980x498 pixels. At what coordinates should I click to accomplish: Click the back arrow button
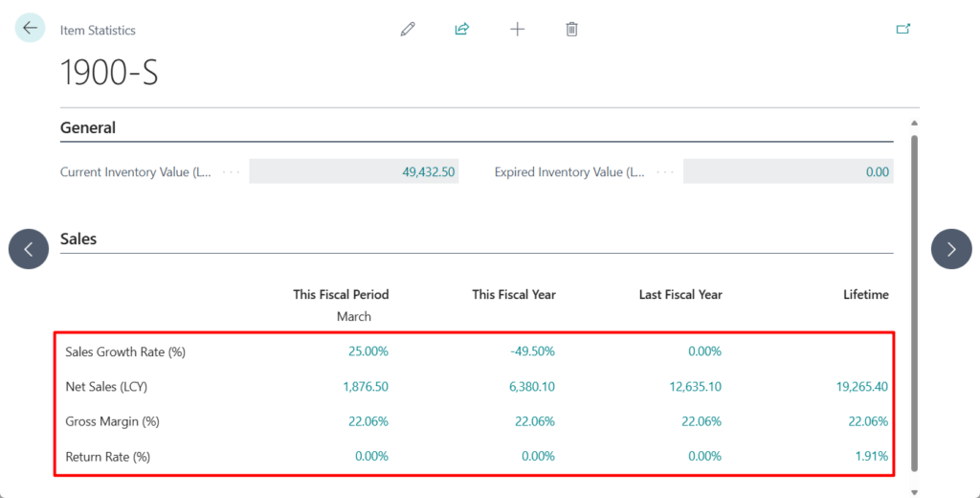pos(30,29)
